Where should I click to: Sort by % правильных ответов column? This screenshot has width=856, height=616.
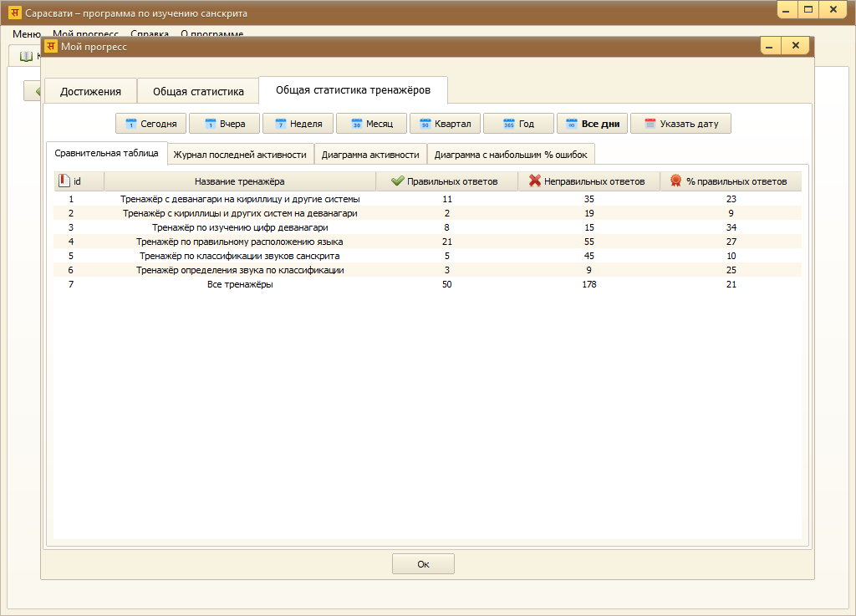click(x=730, y=181)
